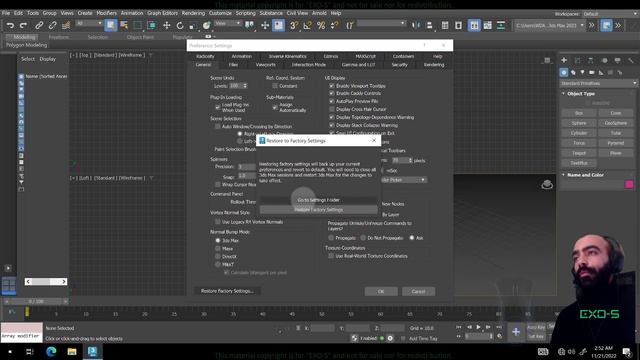Select the 3ds Max normal bump radio button
The height and width of the screenshot is (360, 640).
(x=218, y=240)
